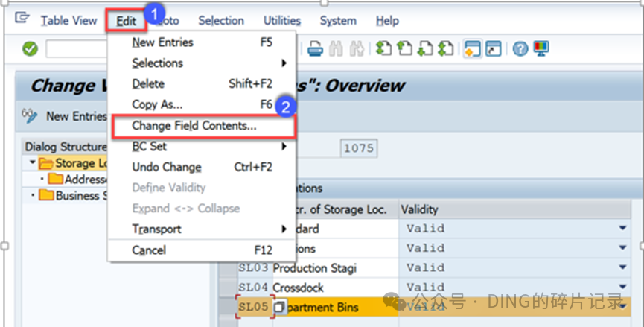644x327 pixels.
Task: Click the value help icon next to SL05
Action: click(x=279, y=307)
